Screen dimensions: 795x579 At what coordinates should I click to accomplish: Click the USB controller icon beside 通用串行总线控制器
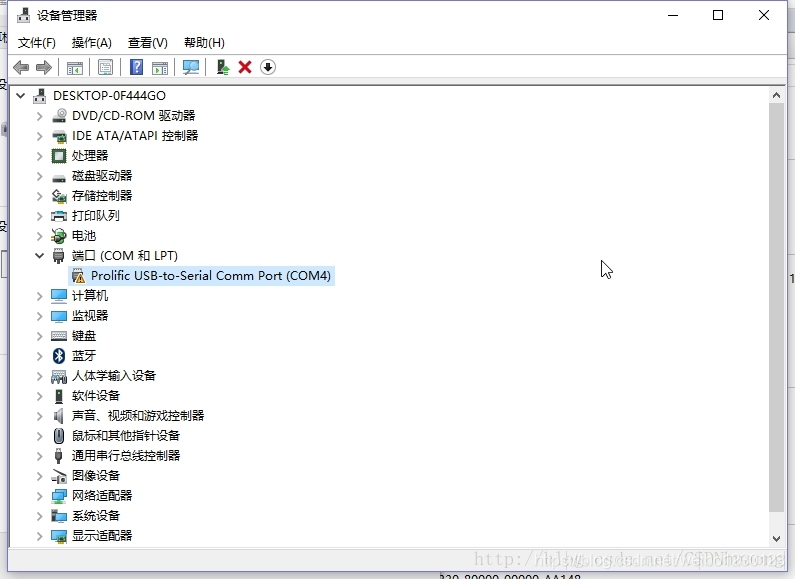[59, 456]
